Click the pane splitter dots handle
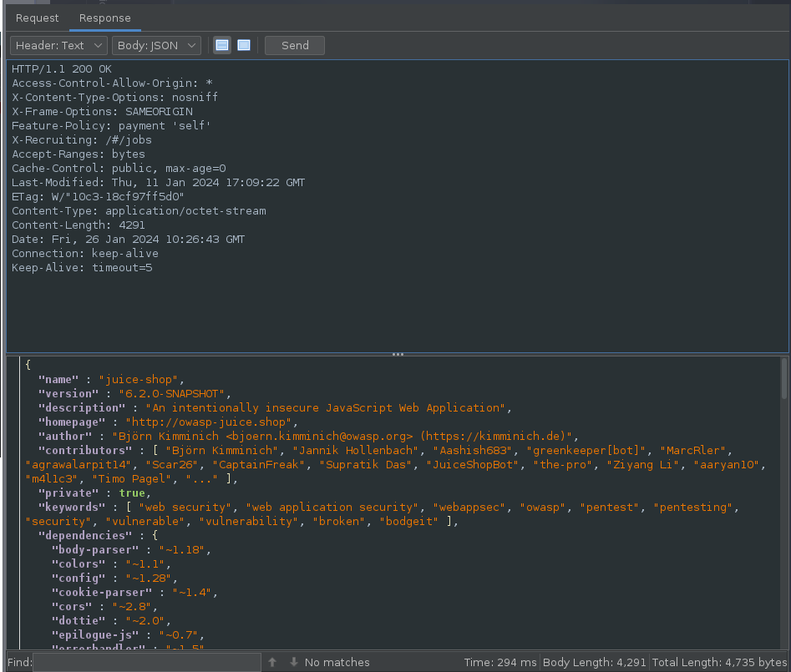 coord(398,355)
